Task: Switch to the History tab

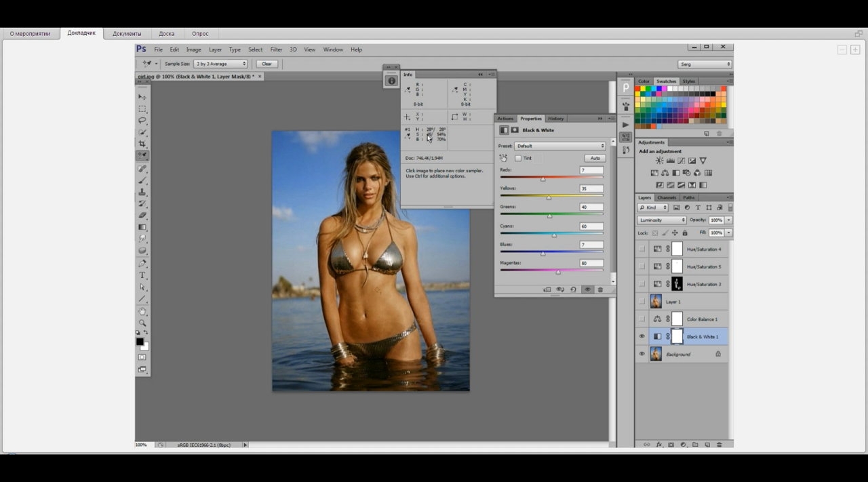Action: (556, 119)
